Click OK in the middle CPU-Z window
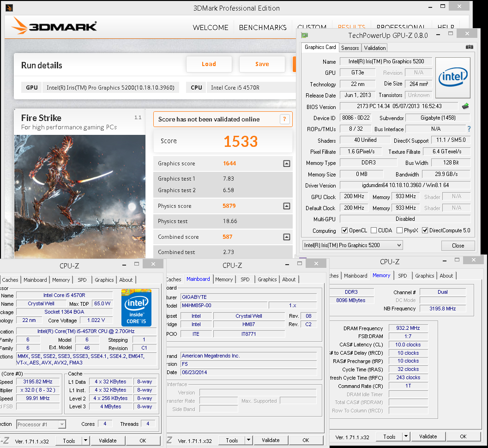 pos(306,440)
